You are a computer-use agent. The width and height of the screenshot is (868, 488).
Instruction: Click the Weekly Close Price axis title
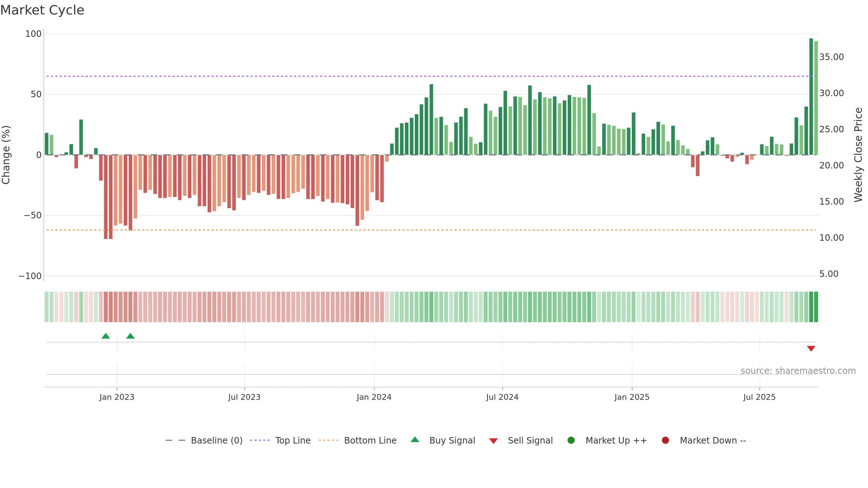tap(858, 155)
